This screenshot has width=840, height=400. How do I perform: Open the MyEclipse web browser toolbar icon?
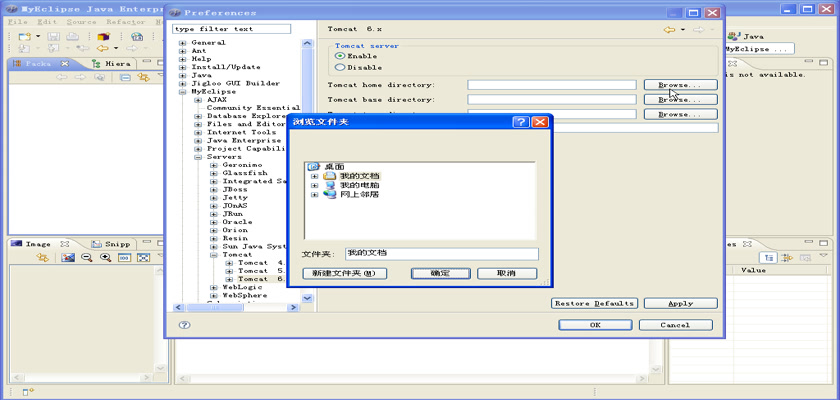[137, 36]
